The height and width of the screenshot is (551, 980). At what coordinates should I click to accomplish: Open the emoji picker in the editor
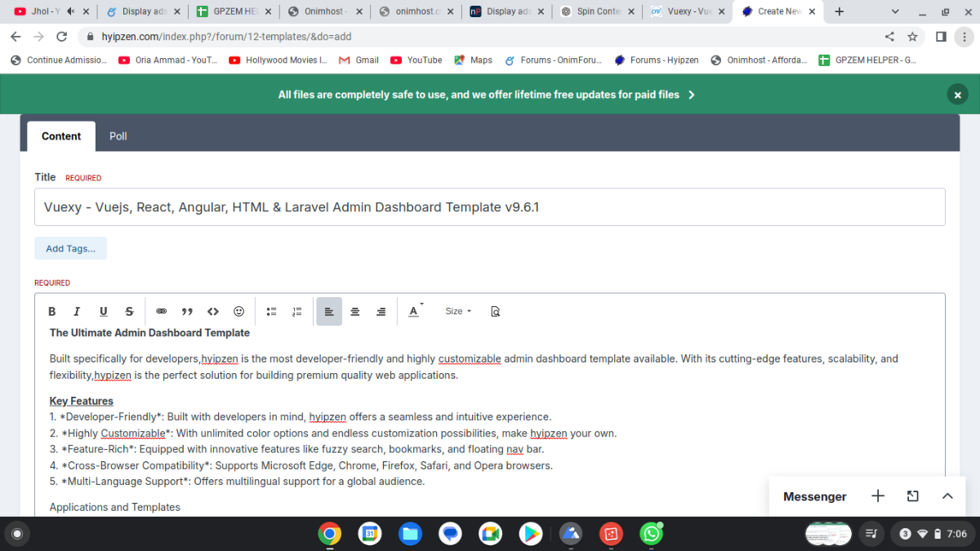pos(239,311)
